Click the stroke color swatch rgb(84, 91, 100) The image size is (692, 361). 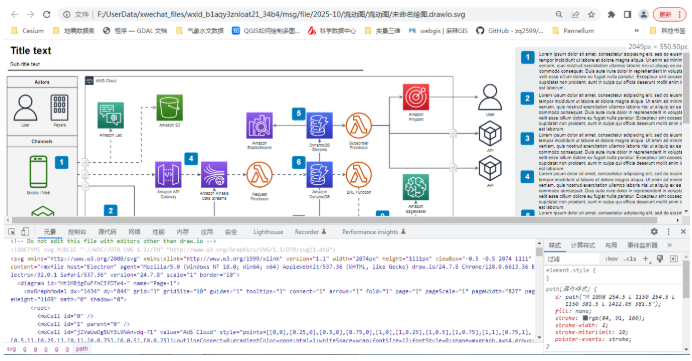point(585,318)
